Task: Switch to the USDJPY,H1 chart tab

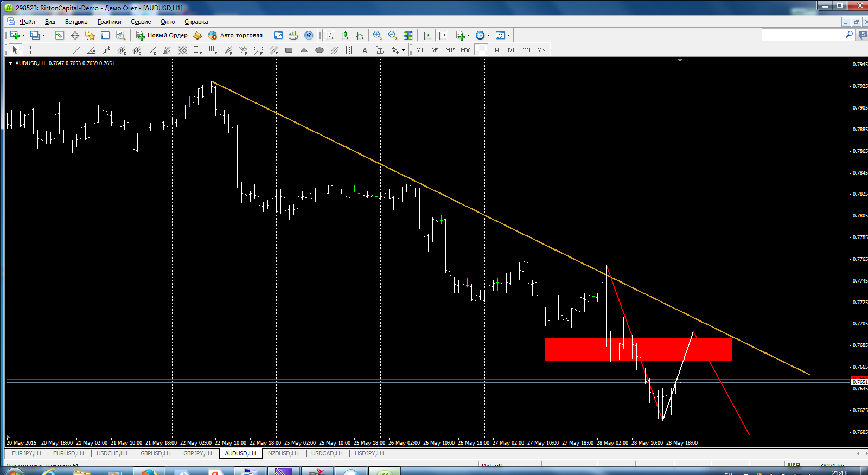Action: tap(369, 453)
